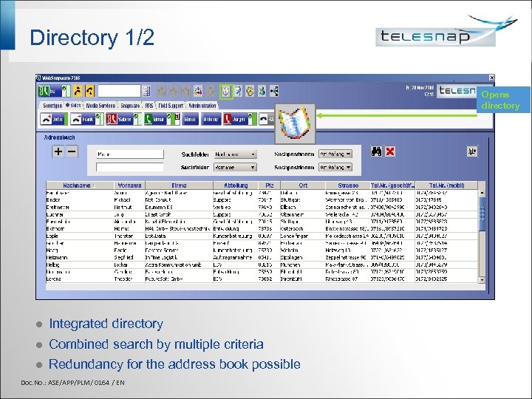This screenshot has width=532, height=399.
Task: Click the minus button to remove entry
Action: [x=72, y=151]
